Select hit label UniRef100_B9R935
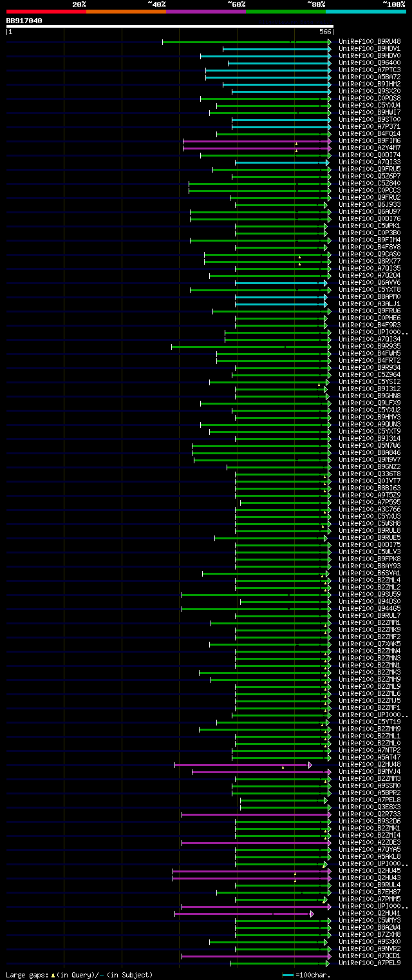412x980 pixels. pyautogui.click(x=370, y=346)
